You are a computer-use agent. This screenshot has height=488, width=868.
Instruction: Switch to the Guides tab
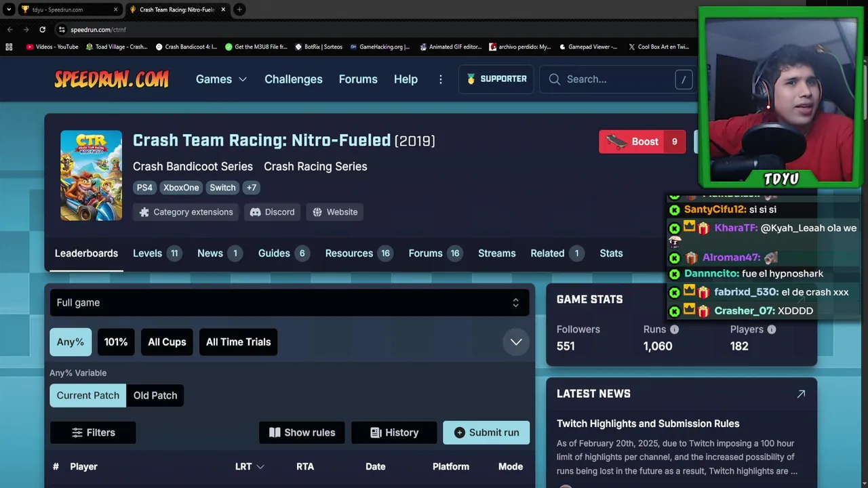tap(283, 253)
